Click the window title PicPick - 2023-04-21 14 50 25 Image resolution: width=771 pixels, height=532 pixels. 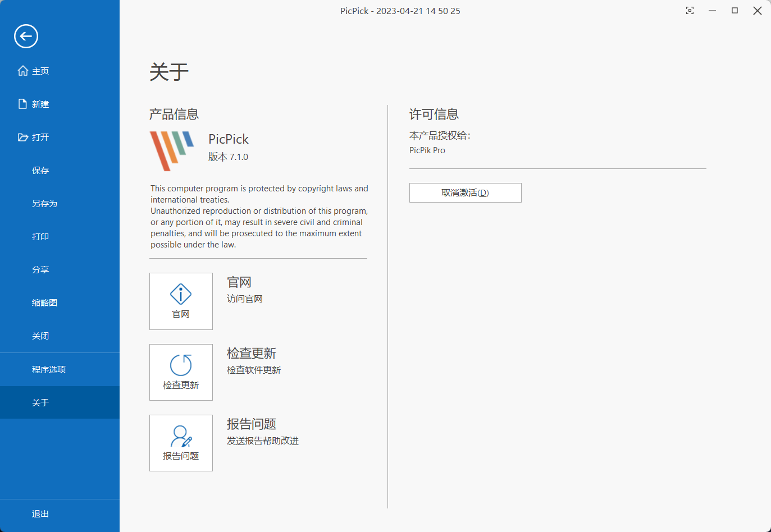400,11
